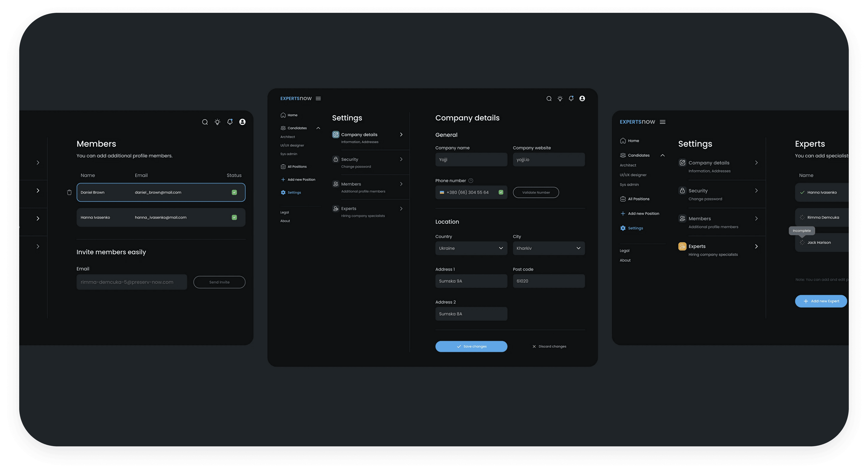Collapse Candidates section in center sidebar
The image size is (868, 472).
(318, 128)
